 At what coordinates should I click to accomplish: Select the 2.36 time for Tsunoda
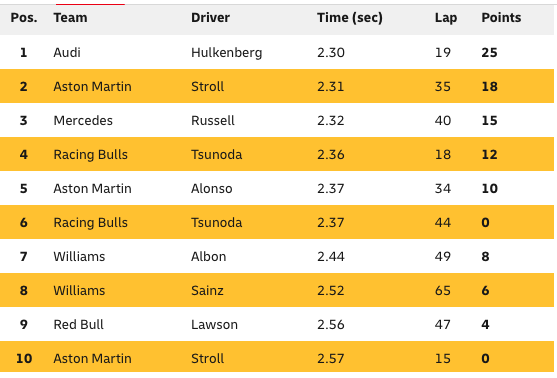click(x=331, y=155)
